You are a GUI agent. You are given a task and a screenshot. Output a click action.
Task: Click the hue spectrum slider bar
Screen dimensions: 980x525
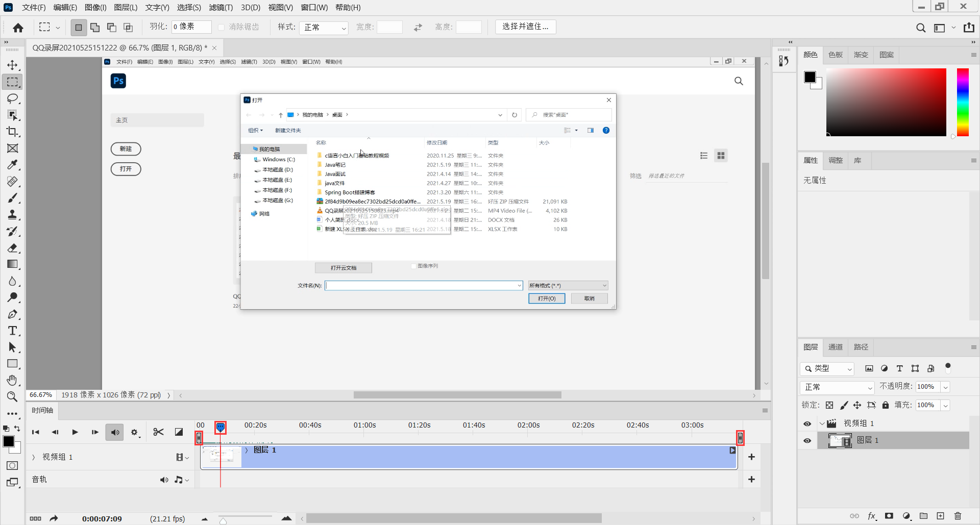963,102
